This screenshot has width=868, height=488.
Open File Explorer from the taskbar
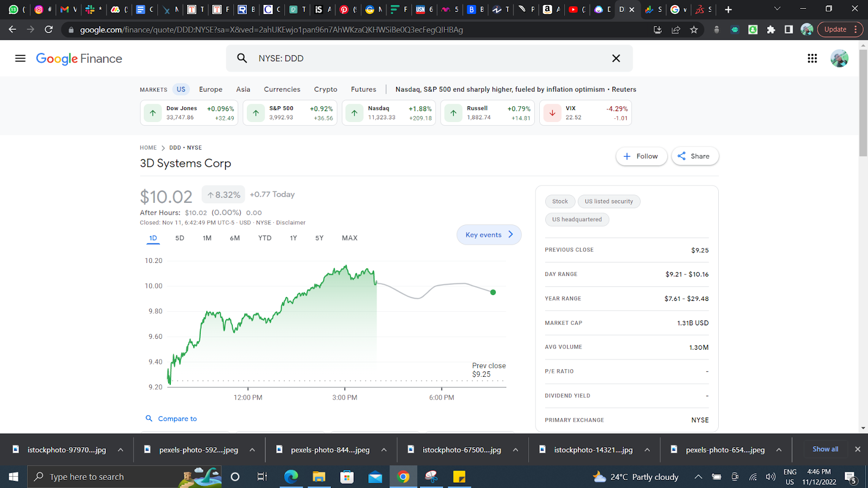319,477
